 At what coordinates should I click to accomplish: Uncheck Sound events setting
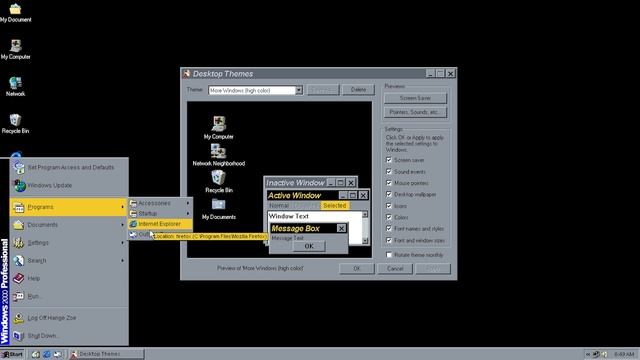click(x=389, y=171)
